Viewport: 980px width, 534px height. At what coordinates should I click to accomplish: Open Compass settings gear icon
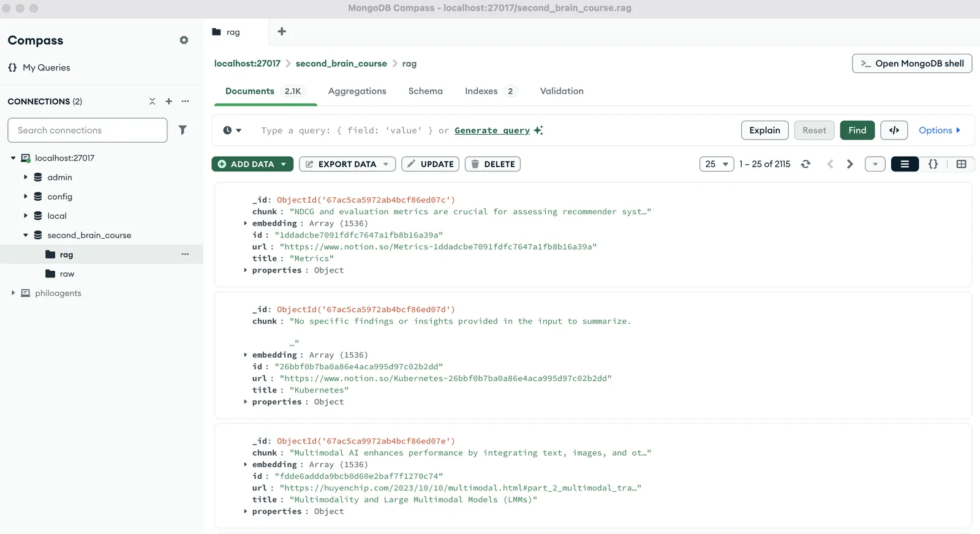[x=184, y=40]
